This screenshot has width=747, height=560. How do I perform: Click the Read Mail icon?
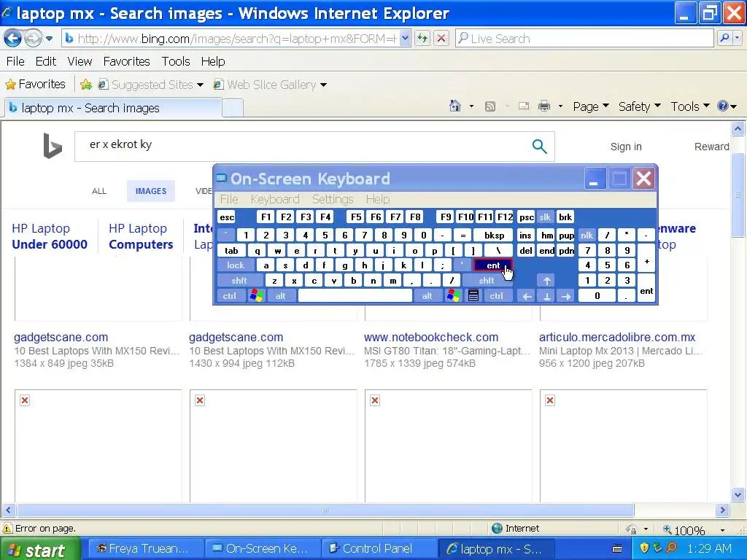[524, 106]
